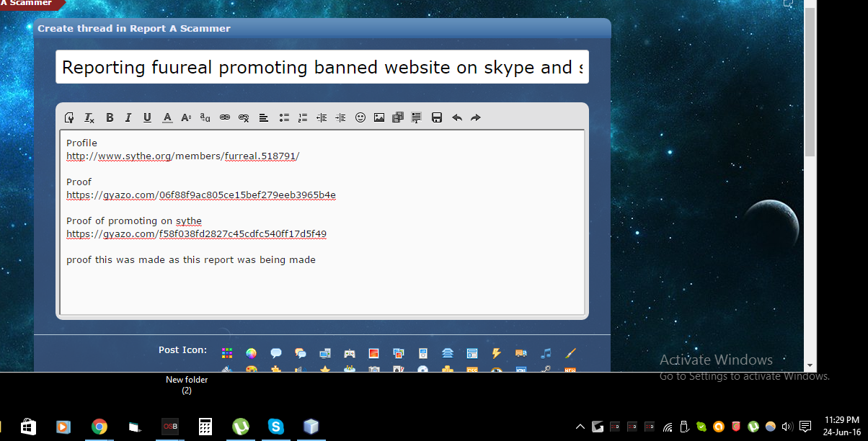Select the game controller post icon
This screenshot has height=441, width=868.
350,353
